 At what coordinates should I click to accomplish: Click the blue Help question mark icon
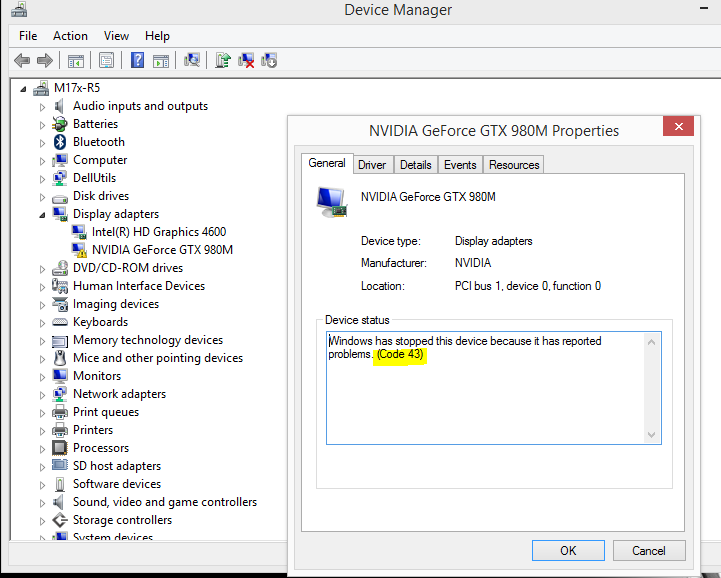click(x=137, y=60)
